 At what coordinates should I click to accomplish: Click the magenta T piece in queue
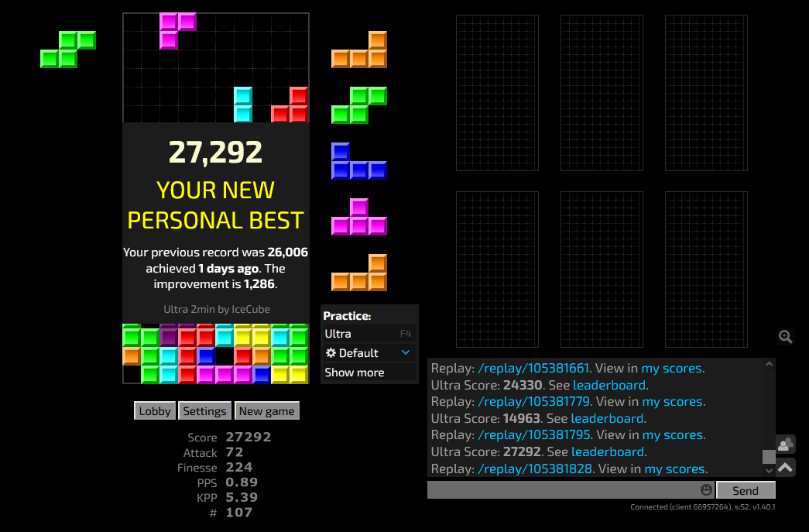359,217
